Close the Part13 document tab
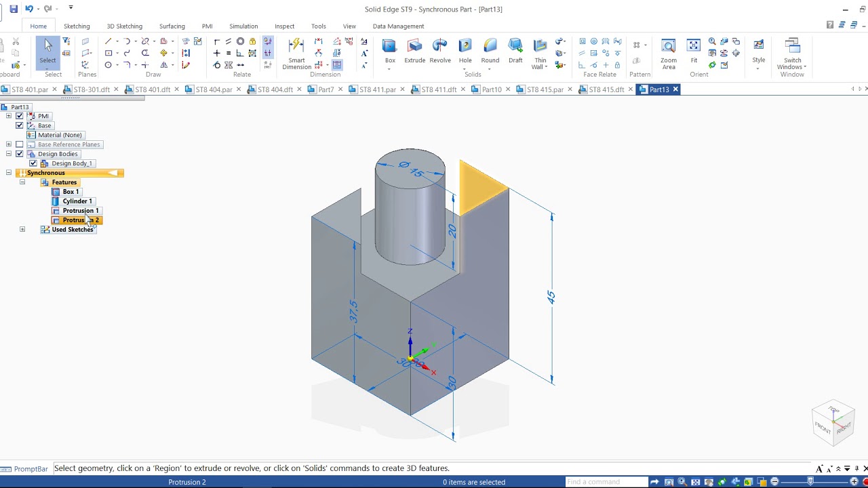 point(675,89)
